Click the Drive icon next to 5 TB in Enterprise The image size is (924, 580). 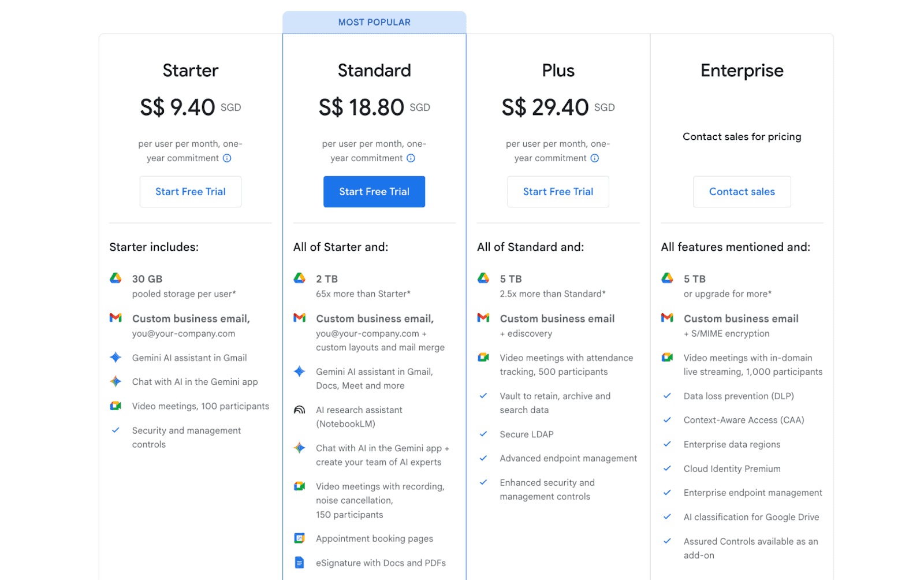coord(667,279)
